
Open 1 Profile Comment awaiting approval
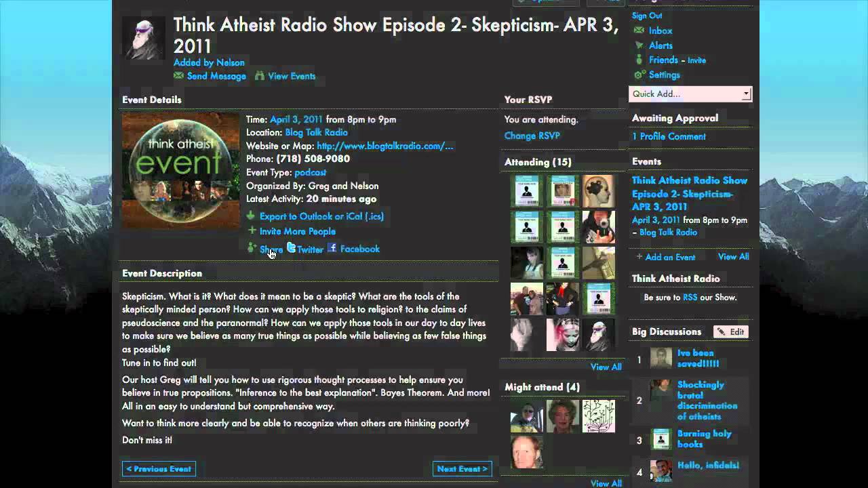coord(669,136)
